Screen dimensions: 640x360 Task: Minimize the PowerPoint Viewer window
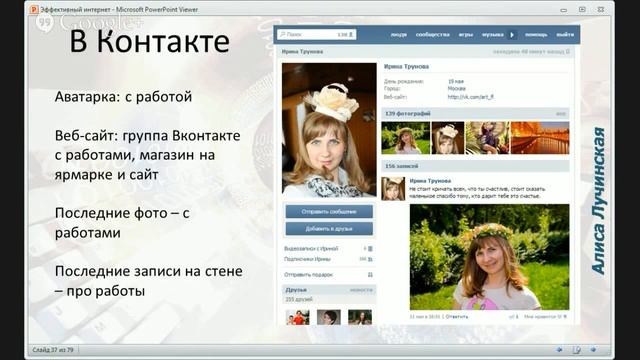click(x=564, y=9)
